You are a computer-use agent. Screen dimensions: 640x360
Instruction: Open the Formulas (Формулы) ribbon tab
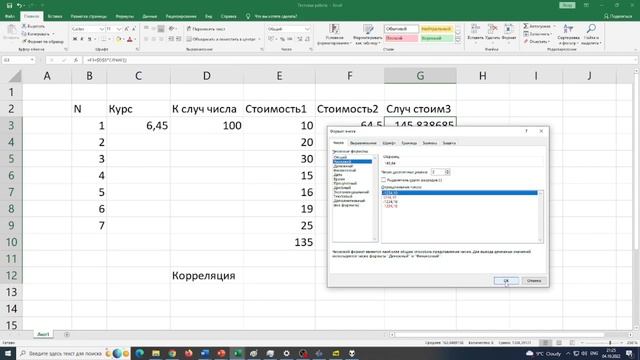click(x=124, y=16)
